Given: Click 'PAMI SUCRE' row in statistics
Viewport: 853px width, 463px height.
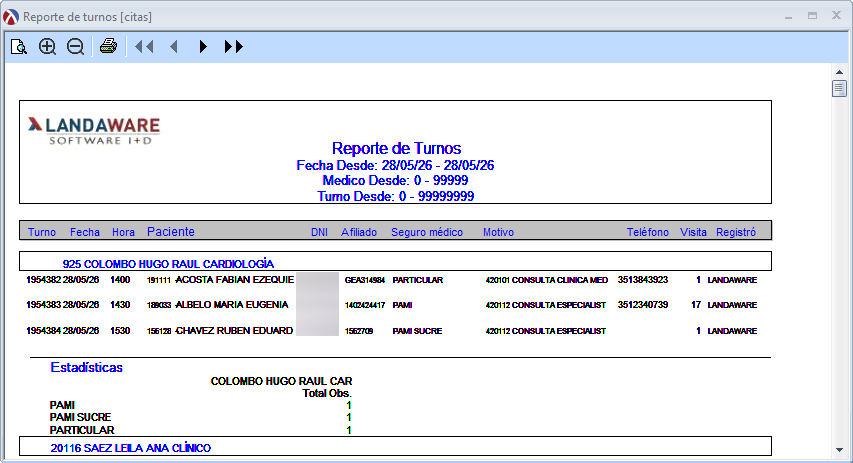Looking at the screenshot, I should (80, 417).
